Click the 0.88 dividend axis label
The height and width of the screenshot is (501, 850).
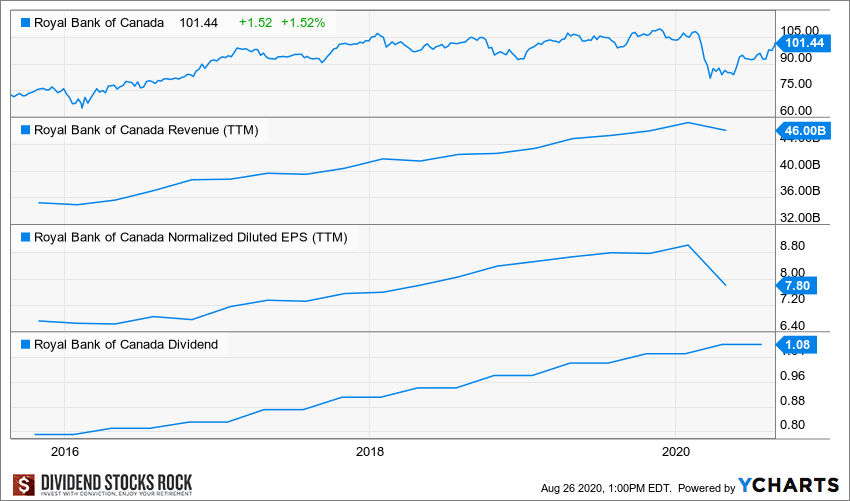793,401
